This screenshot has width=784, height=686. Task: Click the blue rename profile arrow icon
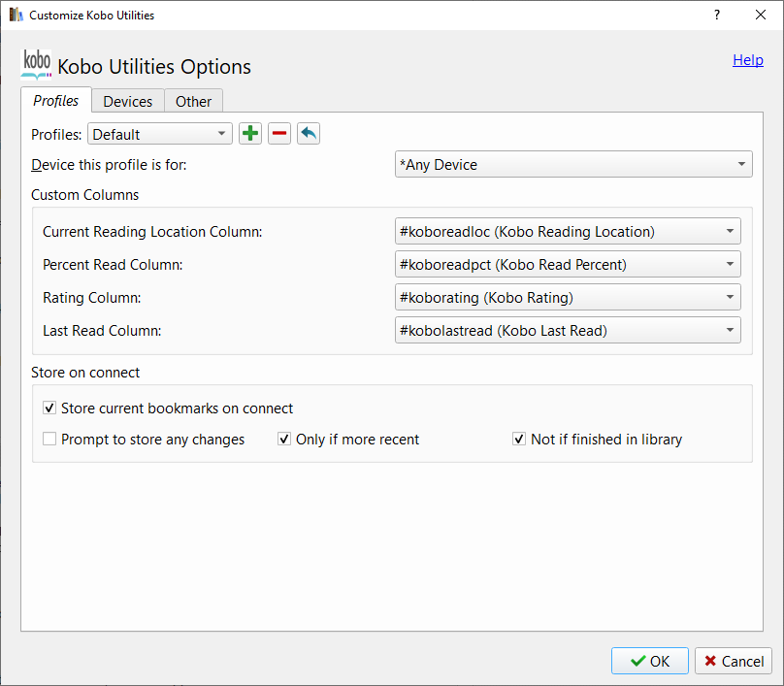(x=309, y=134)
